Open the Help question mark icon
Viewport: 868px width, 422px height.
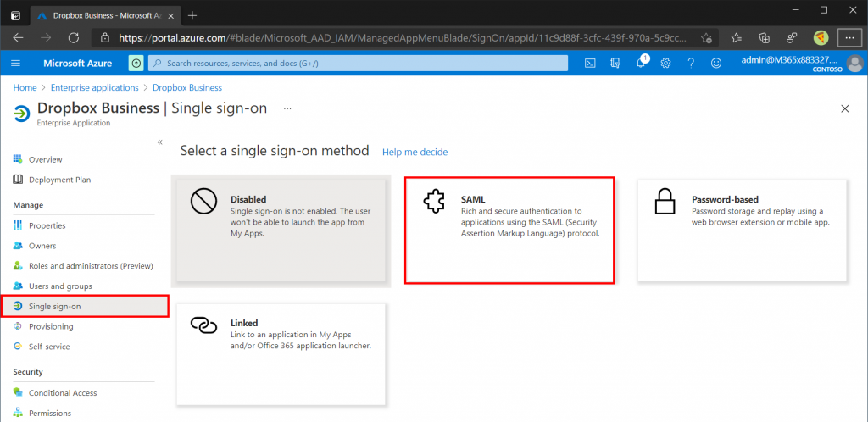coord(691,63)
